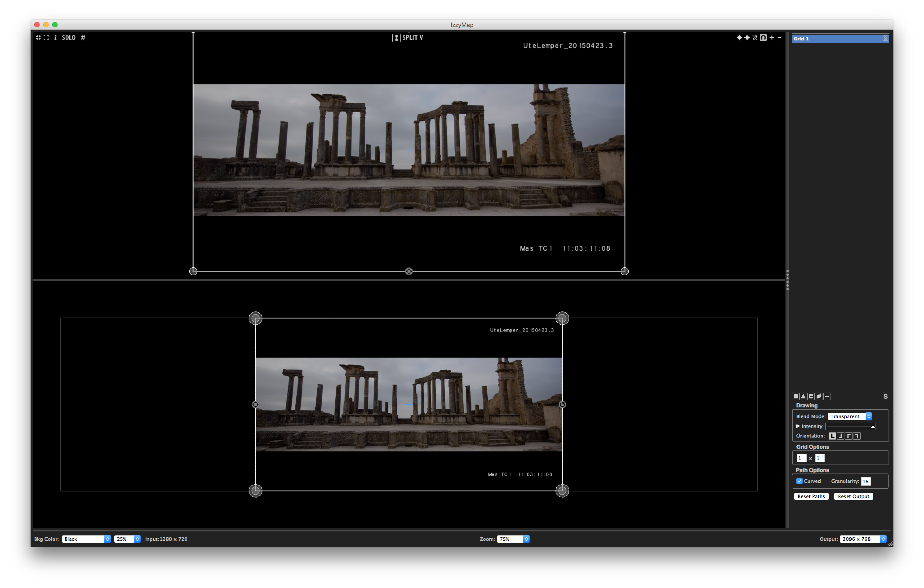This screenshot has height=588, width=924.
Task: Click the flip vertical icon
Action: tap(747, 38)
